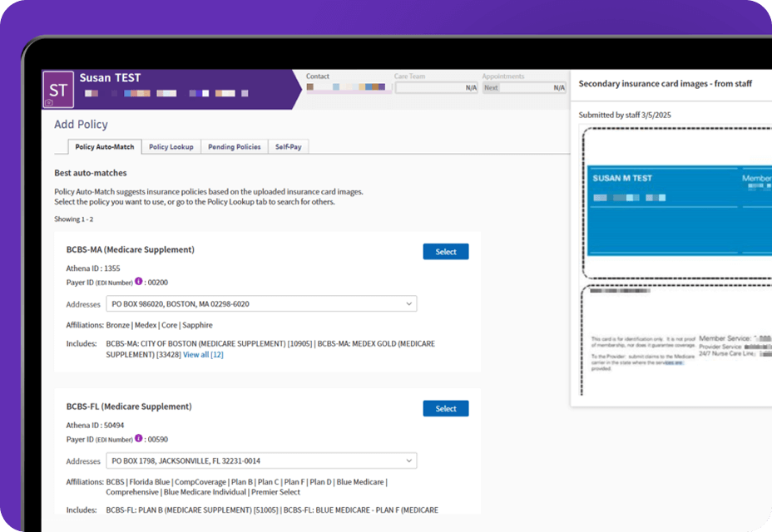772x532 pixels.
Task: Click the camera icon on ST avatar
Action: pos(49,102)
